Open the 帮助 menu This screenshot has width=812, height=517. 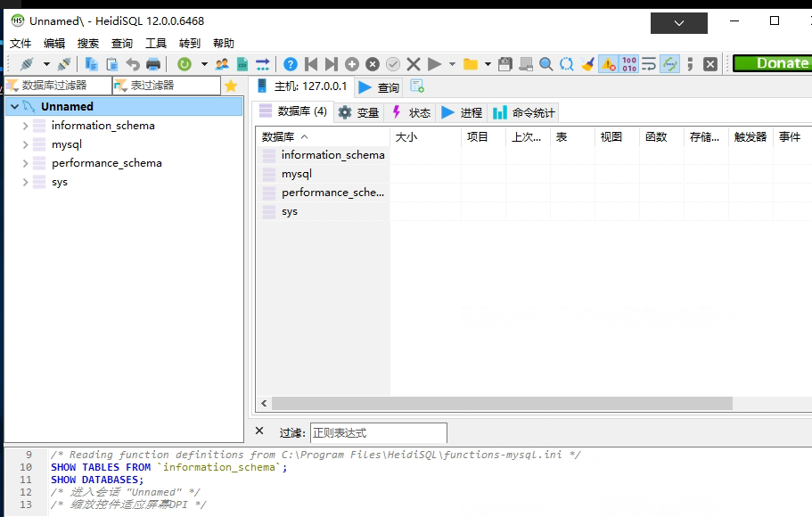(224, 44)
